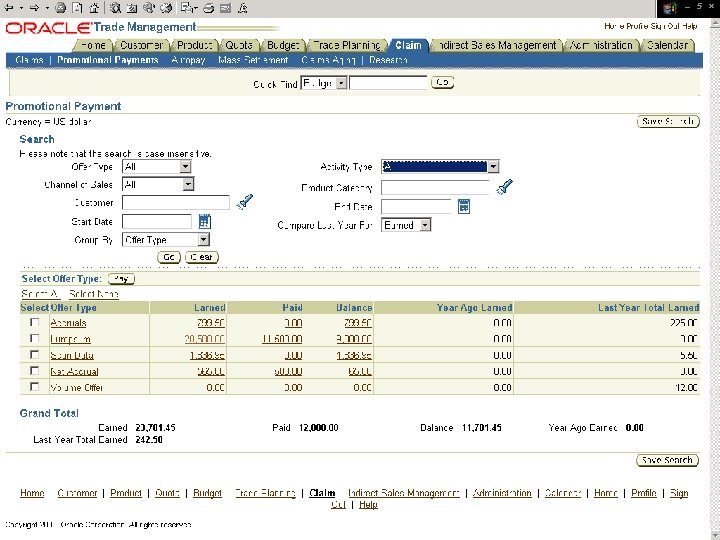Screen dimensions: 720x540
Task: Click the browser Favorites icon
Action: coord(132,8)
